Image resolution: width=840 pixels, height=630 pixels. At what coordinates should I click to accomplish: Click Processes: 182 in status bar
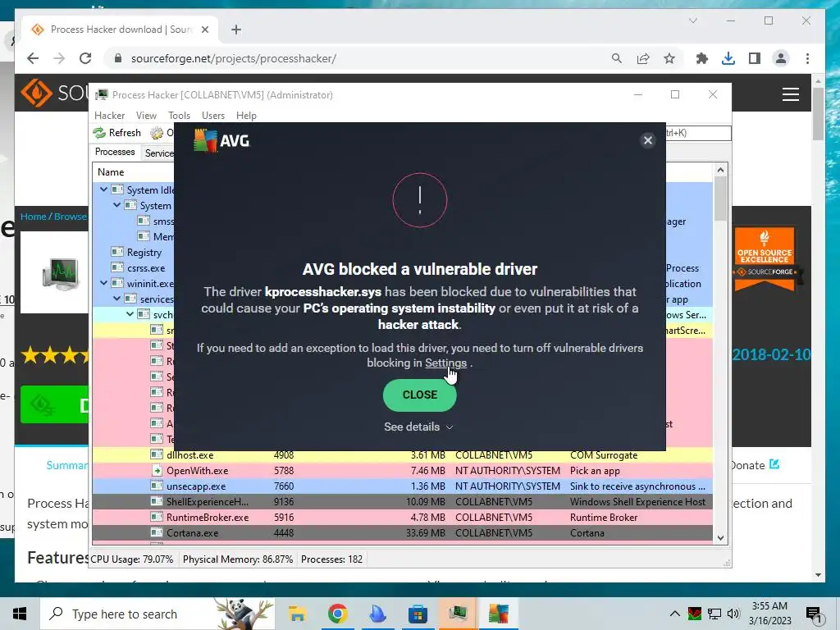click(331, 559)
